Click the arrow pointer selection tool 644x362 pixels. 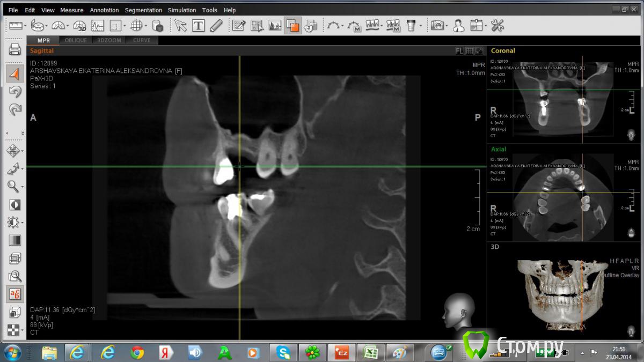pos(180,25)
